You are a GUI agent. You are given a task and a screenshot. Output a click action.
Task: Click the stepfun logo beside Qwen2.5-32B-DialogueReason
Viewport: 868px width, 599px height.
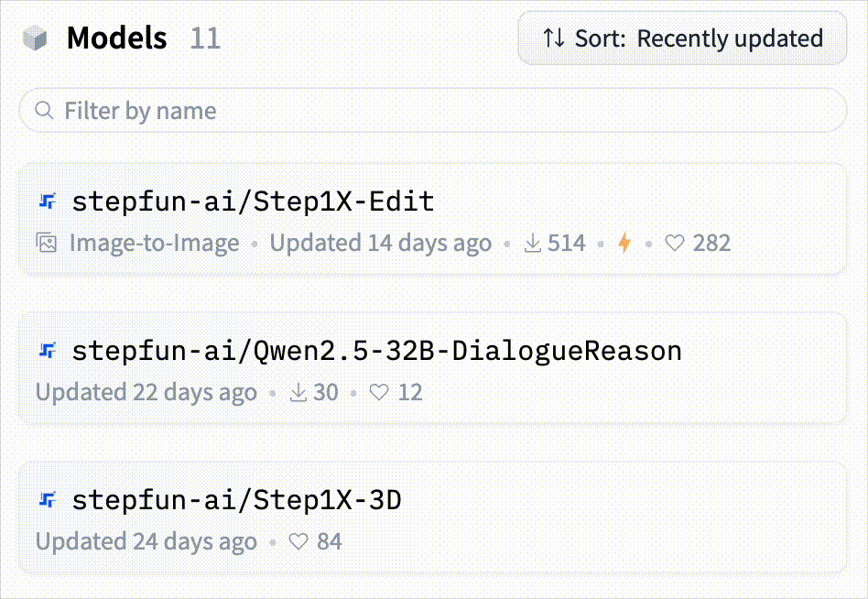(48, 350)
